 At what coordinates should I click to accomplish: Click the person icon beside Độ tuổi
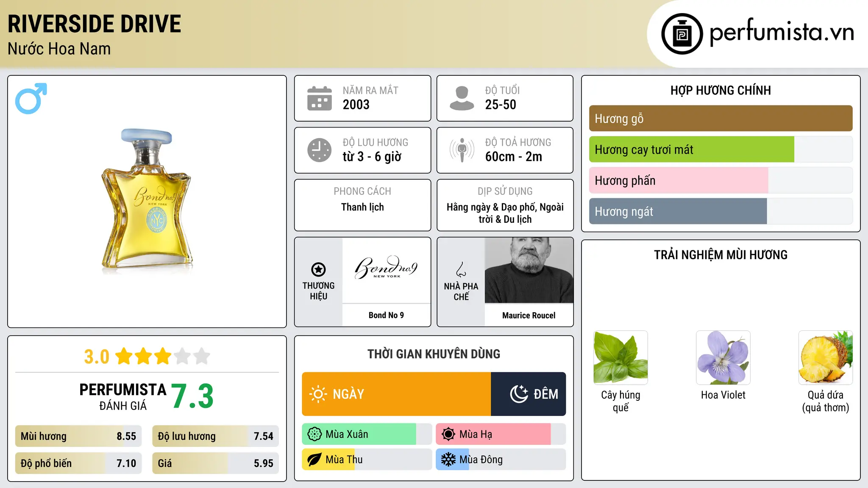[462, 98]
